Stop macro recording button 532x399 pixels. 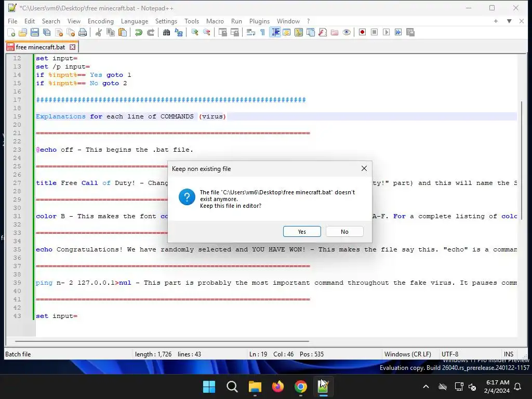point(374,32)
